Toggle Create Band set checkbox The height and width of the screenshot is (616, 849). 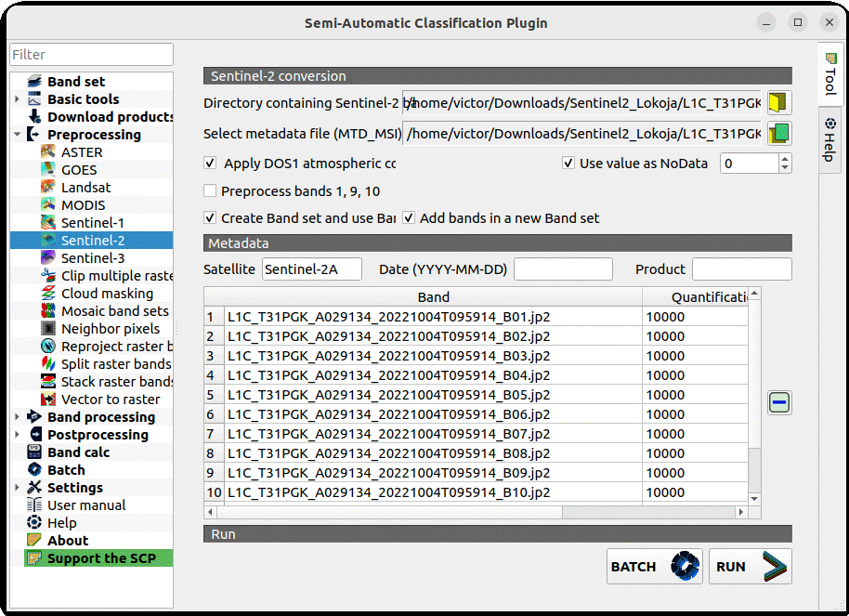tap(210, 217)
